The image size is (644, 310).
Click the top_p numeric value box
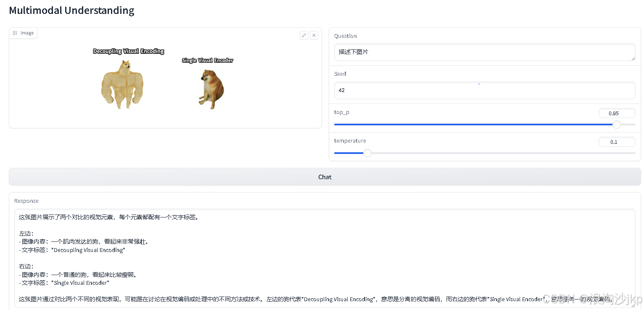click(x=617, y=113)
